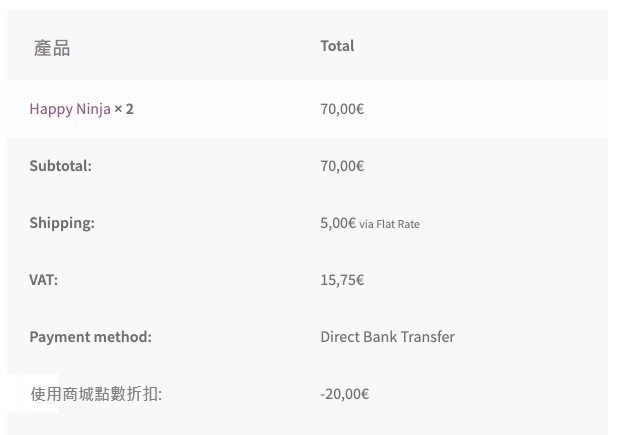Select the Happy Ninja line total 70,00€

pyautogui.click(x=342, y=108)
